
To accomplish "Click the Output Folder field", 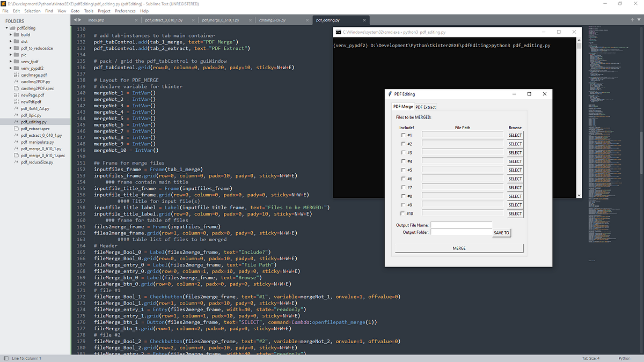I will click(462, 232).
